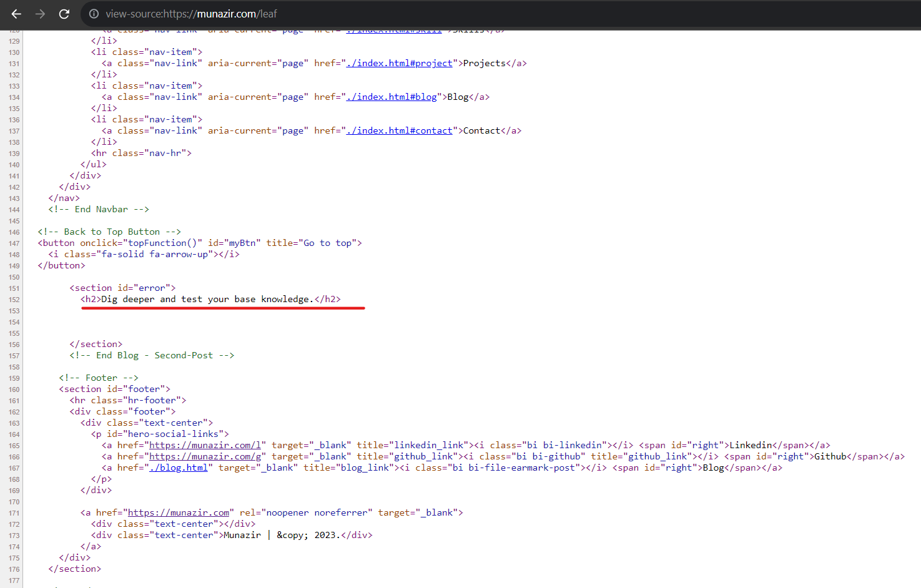Follow the ./index.html#contact link

tap(400, 130)
